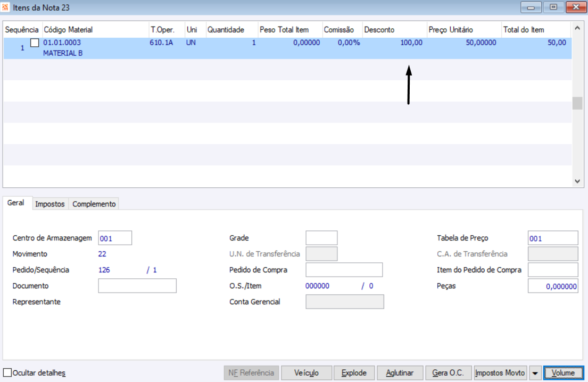This screenshot has width=588, height=382.
Task: Click the C.A. de Transferência field
Action: click(x=553, y=254)
